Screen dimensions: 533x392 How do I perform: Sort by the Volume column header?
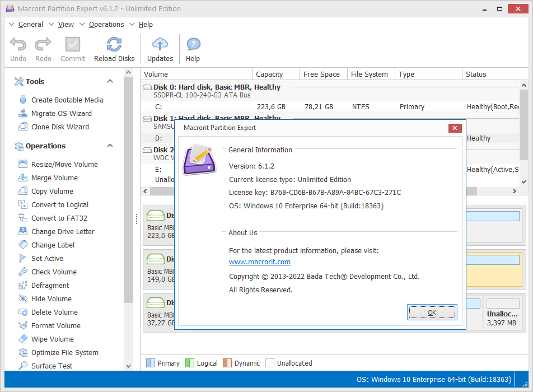(197, 74)
